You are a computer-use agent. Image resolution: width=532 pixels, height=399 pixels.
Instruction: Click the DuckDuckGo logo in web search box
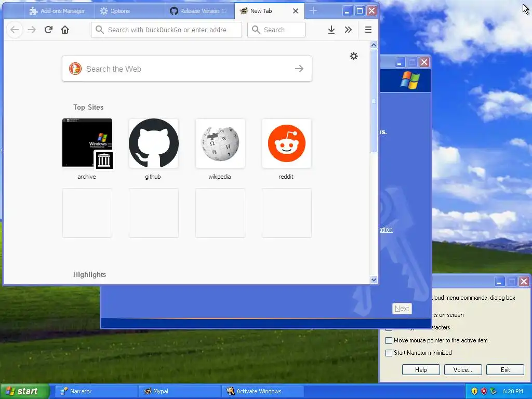pos(75,69)
